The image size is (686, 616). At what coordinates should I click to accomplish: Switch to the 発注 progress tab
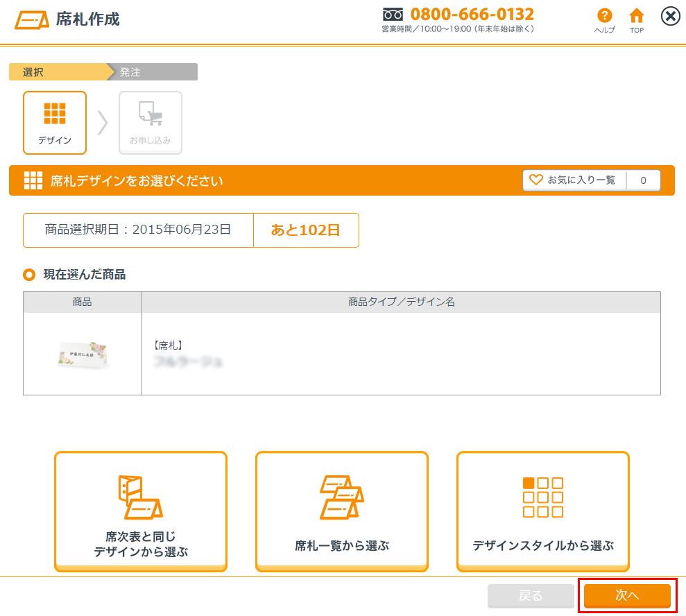tap(154, 72)
